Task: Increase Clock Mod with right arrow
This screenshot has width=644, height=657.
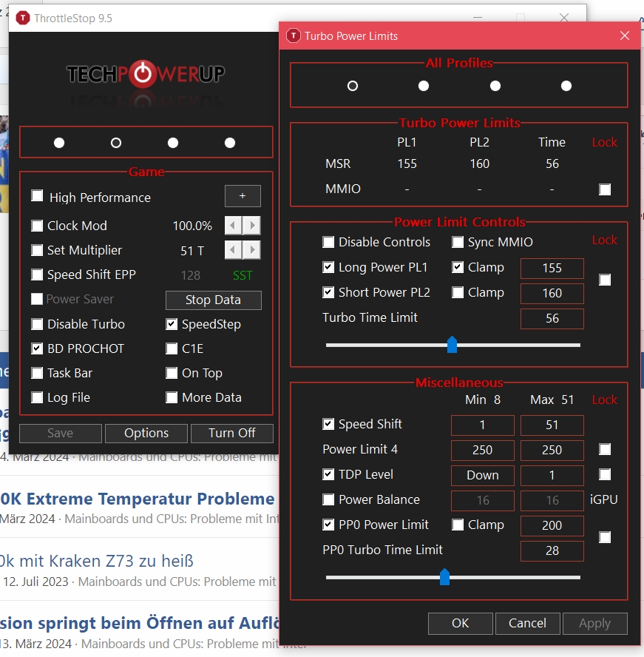Action: (251, 226)
